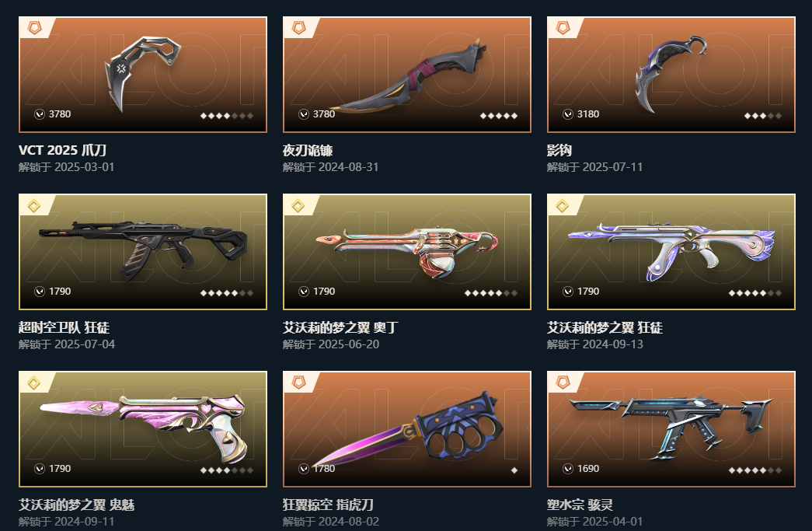Click upgrade level diamonds on 夜刃诡镰 card
812x531 pixels.
coord(499,116)
